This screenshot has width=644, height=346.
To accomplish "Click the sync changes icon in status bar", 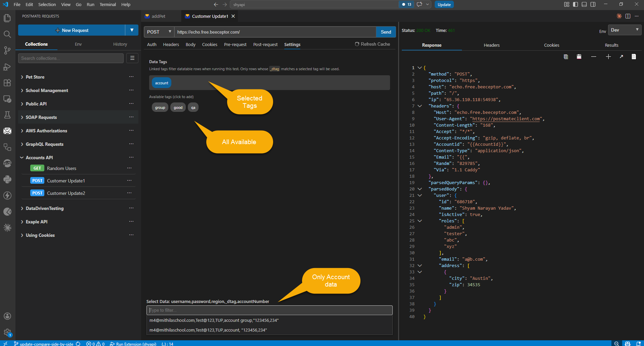I will click(x=78, y=344).
